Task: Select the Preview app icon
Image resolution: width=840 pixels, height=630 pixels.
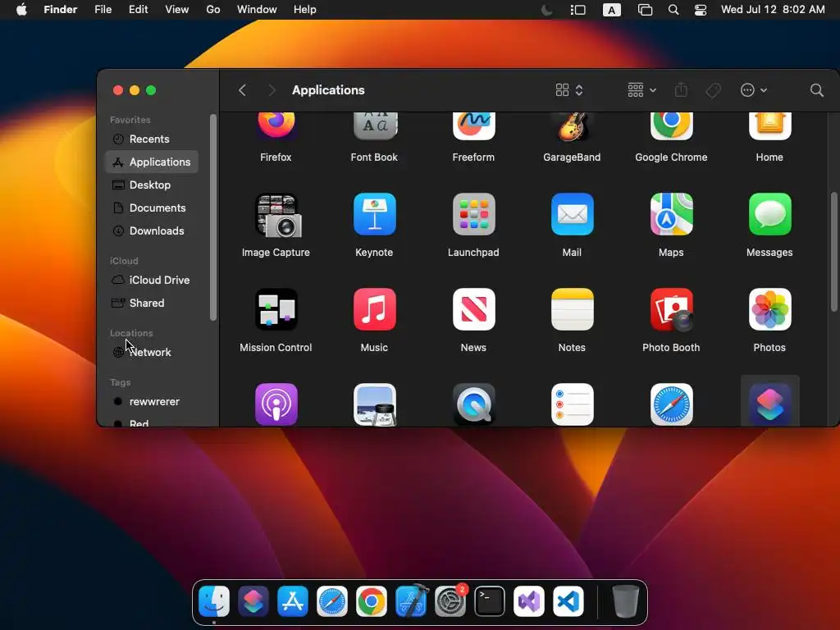Action: coord(374,404)
